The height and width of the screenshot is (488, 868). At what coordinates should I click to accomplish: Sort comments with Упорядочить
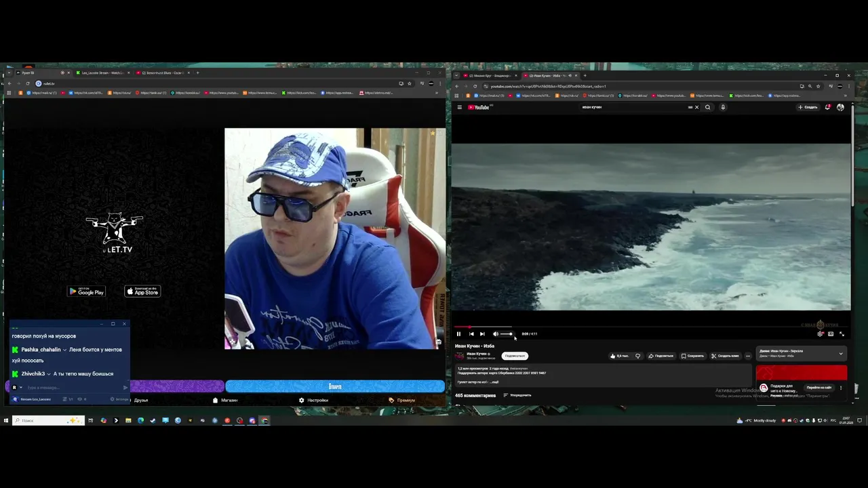517,395
